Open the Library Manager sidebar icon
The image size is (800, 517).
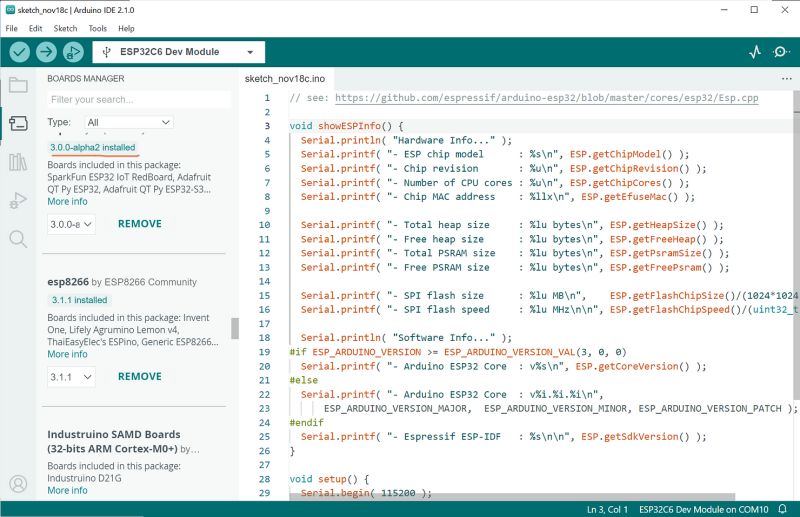coord(18,162)
